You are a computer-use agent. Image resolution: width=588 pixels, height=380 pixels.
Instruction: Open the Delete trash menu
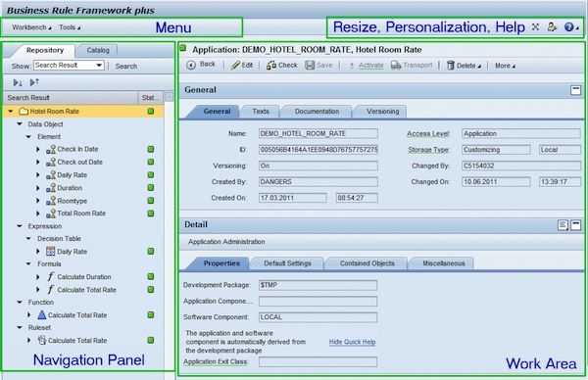click(464, 66)
